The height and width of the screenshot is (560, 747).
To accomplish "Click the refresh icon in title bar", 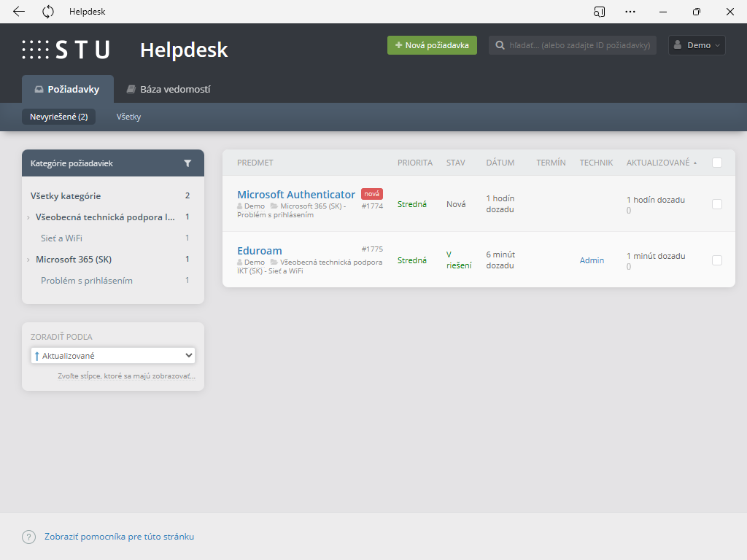I will coord(48,12).
